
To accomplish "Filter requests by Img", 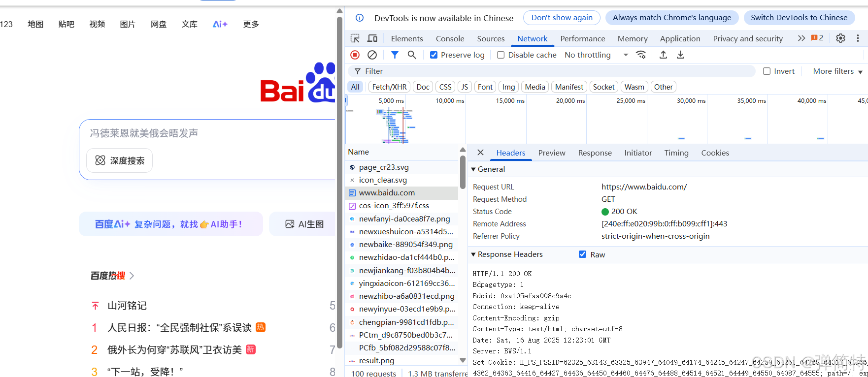I will [508, 87].
